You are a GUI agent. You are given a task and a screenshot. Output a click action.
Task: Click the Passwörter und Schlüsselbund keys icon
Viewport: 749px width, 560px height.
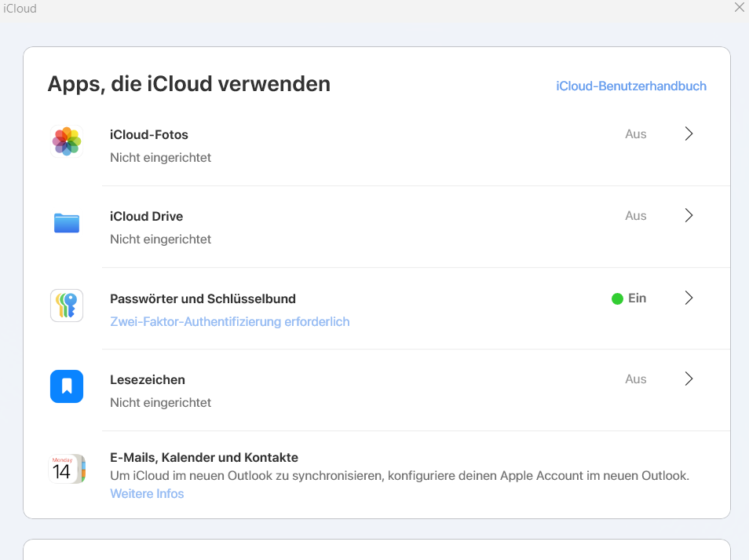coord(67,306)
